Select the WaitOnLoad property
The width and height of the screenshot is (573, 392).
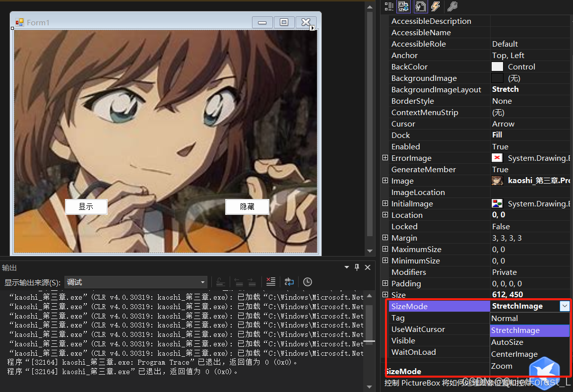pos(439,352)
